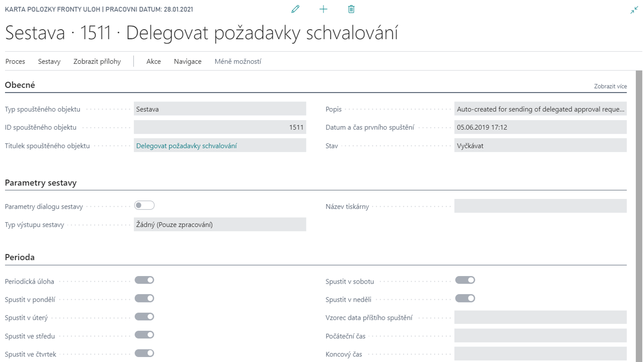Collapse the Perioda section
The height and width of the screenshot is (362, 644).
(x=19, y=257)
